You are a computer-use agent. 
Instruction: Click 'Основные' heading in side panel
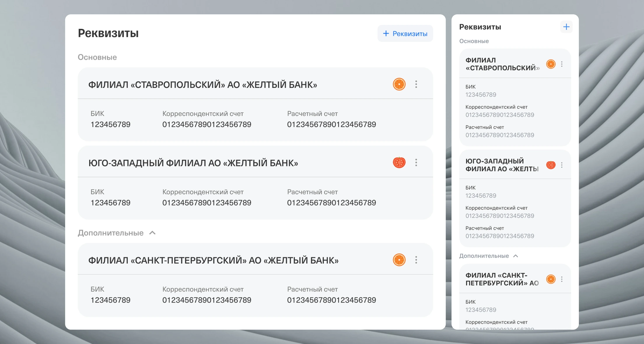(474, 41)
